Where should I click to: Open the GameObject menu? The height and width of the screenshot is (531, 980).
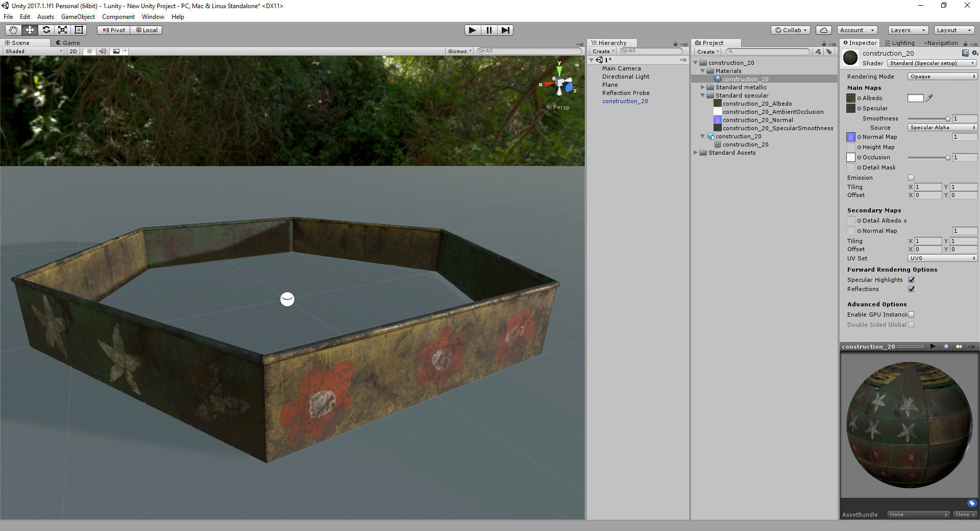coord(78,17)
